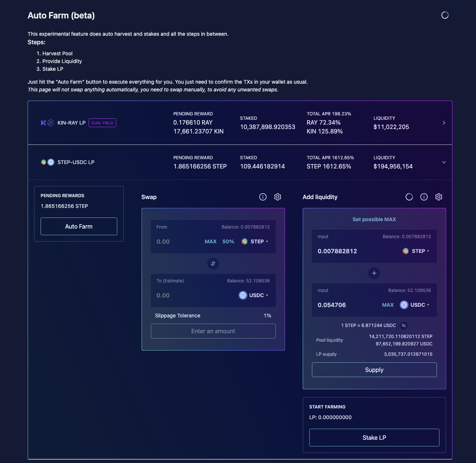Click the refresh indicator at top right

(x=444, y=15)
